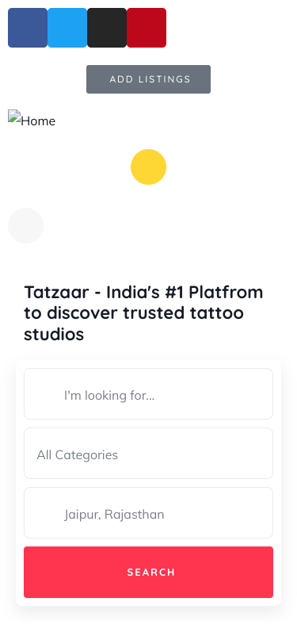Open the All Categories dropdown
The image size is (297, 644).
149,454
